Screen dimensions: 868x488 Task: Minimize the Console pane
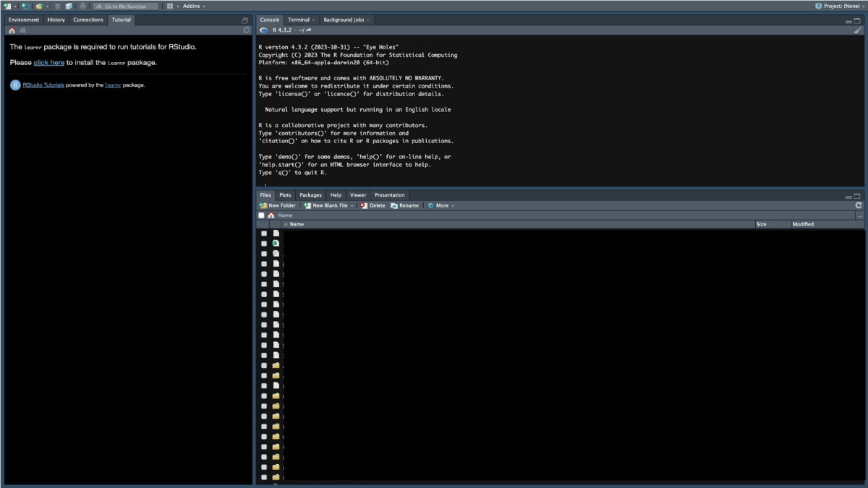point(848,21)
